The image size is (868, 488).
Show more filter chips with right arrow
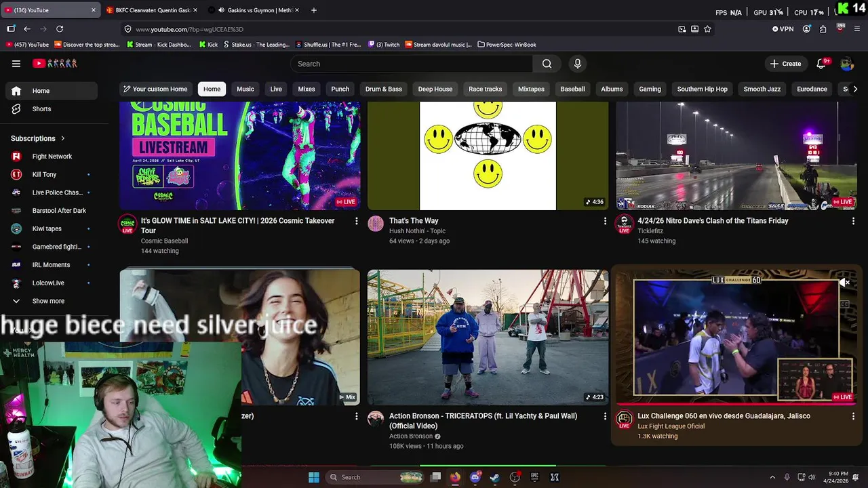coord(854,89)
